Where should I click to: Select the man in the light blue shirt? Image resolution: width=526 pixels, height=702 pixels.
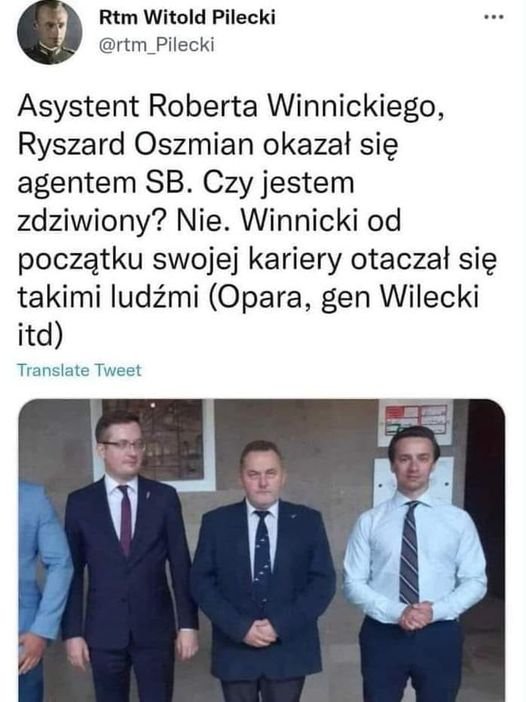click(415, 564)
